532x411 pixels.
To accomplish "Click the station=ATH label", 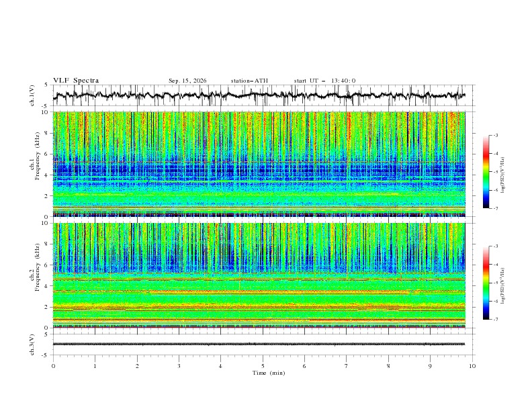I will 249,81.
